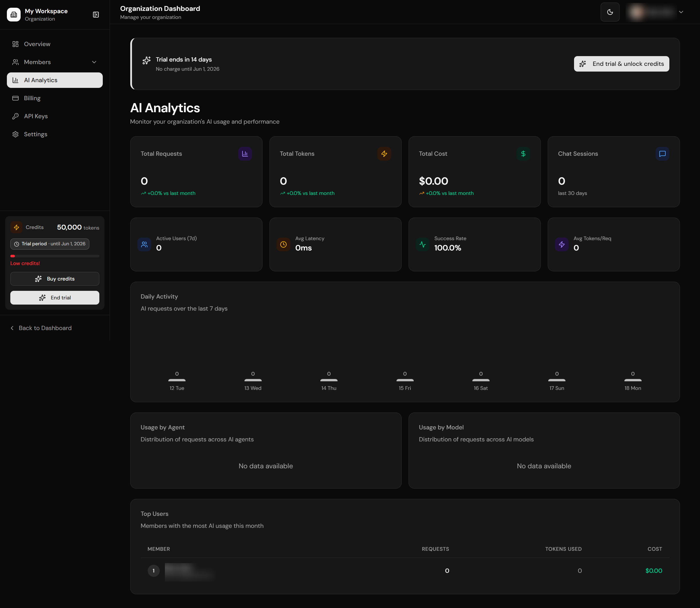The height and width of the screenshot is (608, 700).
Task: Click the End trial sidebar button
Action: click(x=55, y=297)
